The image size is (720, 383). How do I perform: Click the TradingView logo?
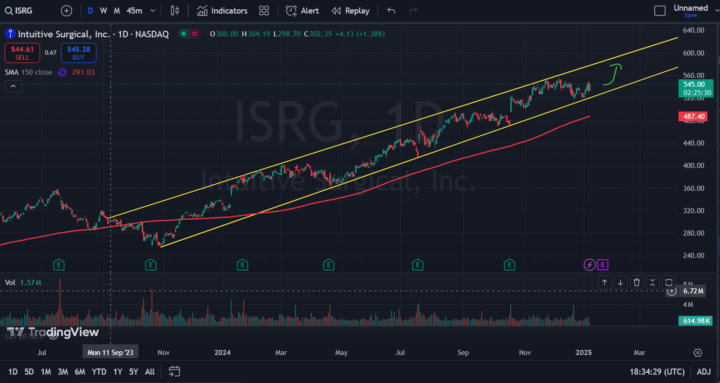tap(52, 332)
